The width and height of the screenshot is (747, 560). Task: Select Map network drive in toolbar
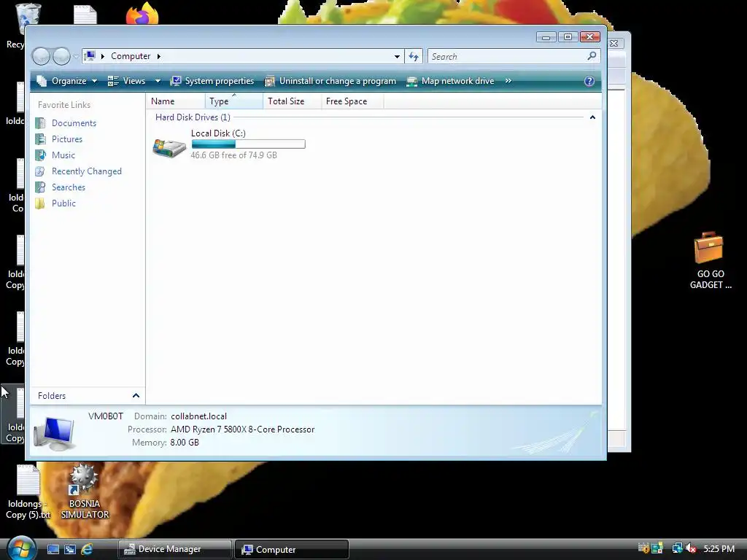[x=450, y=81]
